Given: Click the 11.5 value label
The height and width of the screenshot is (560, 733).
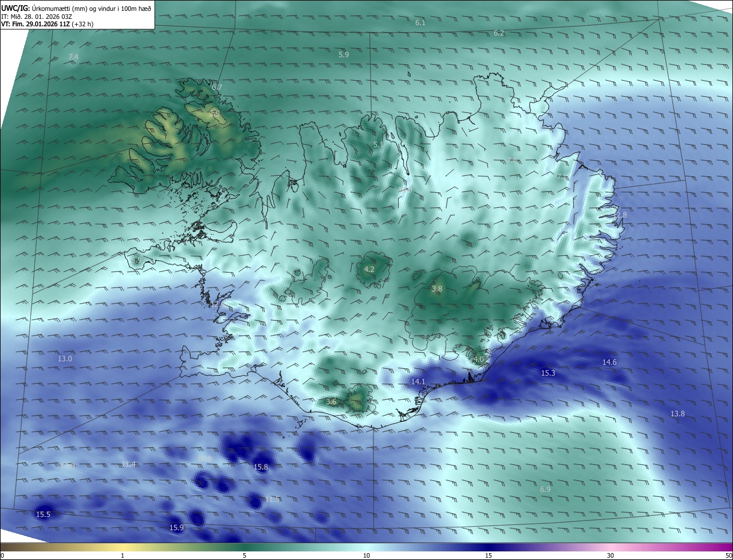Looking at the screenshot, I should pos(272,499).
